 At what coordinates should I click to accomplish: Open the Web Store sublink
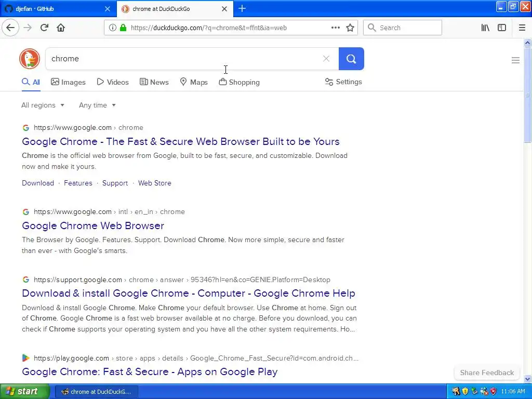tap(155, 183)
